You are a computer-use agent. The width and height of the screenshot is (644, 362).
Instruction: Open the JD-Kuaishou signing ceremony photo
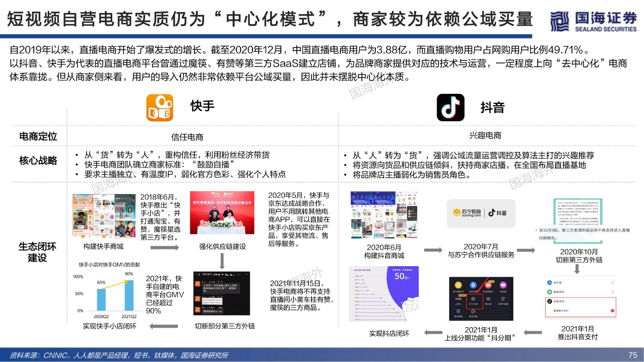[x=222, y=213]
